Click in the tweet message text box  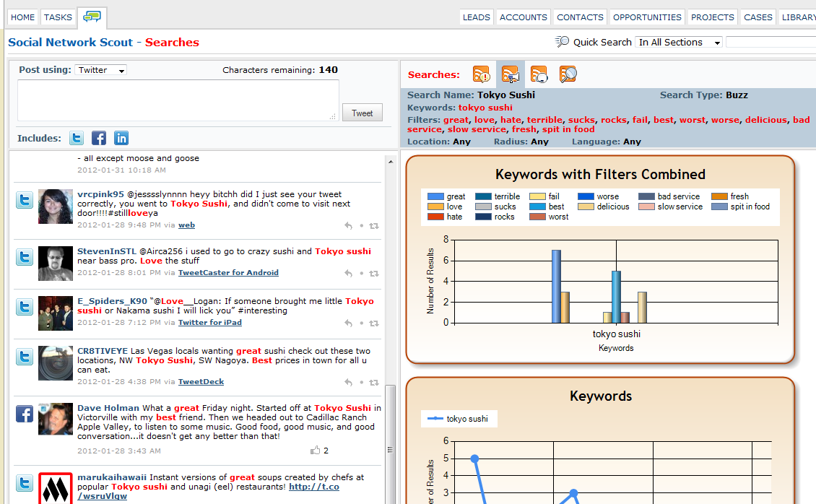(x=178, y=100)
